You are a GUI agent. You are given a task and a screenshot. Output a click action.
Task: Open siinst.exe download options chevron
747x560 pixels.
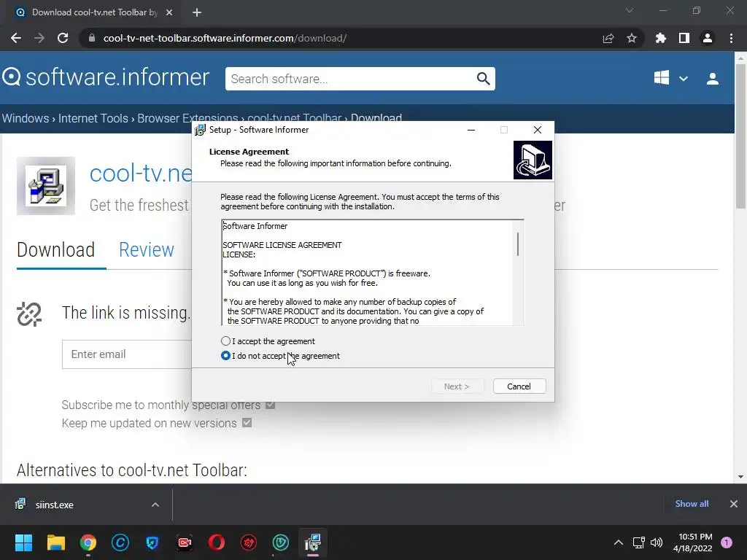pyautogui.click(x=155, y=505)
